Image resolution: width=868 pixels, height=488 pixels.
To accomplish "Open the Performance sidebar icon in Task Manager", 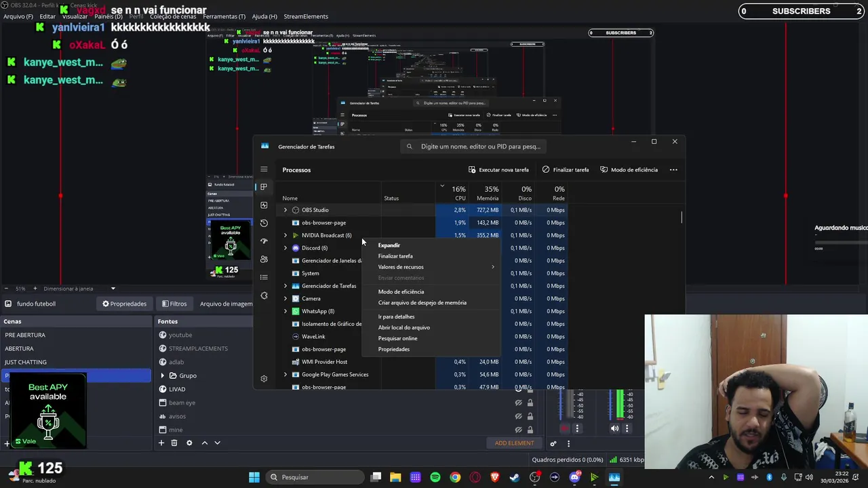I will point(264,205).
